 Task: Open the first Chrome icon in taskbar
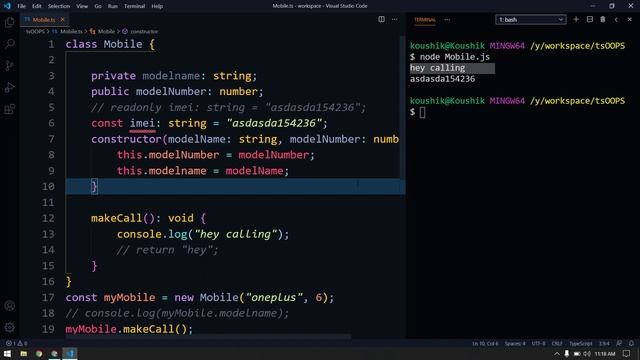(39, 353)
